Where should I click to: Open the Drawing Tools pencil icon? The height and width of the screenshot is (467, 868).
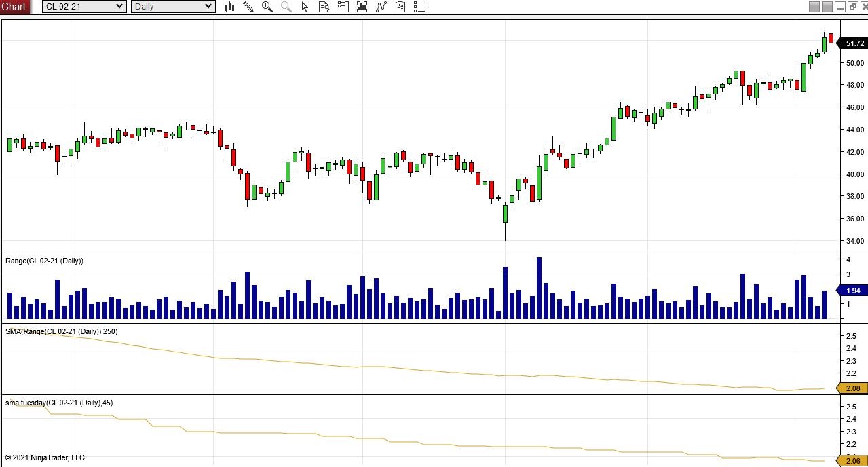pos(248,7)
